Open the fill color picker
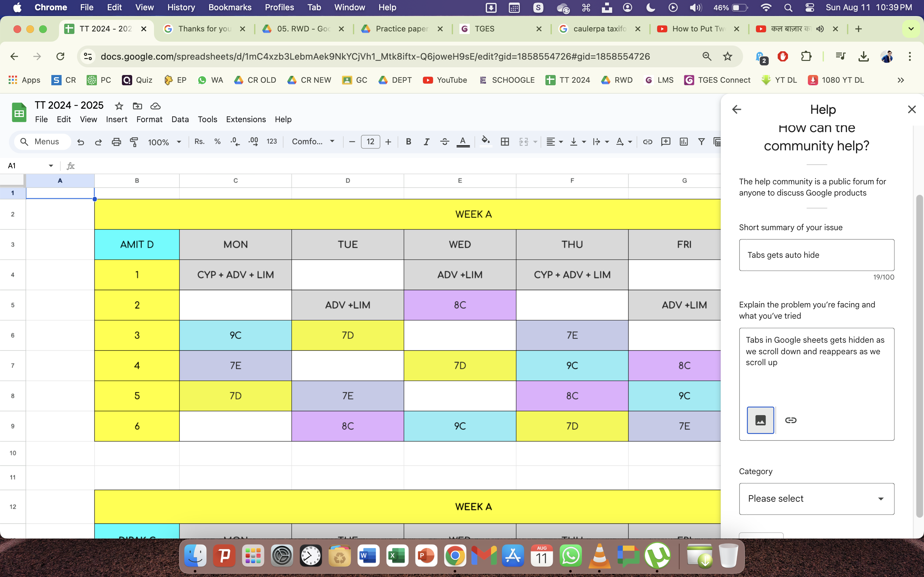924x577 pixels. coord(485,141)
